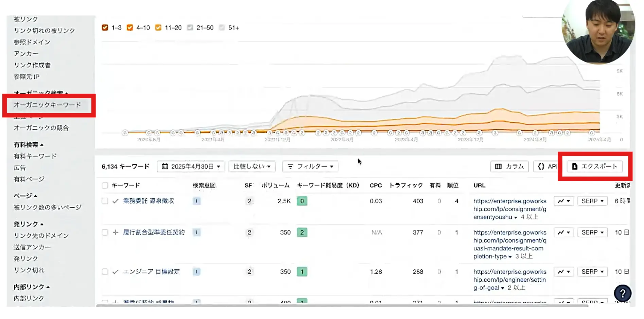644x319 pixels.
Task: Open the 2025年4月30日 date dropdown
Action: point(191,166)
